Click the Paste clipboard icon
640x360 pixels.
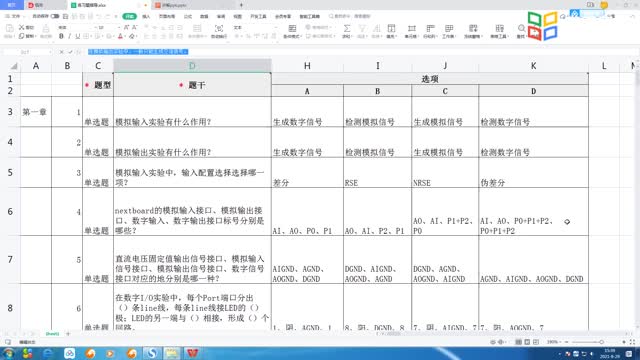pos(9,28)
